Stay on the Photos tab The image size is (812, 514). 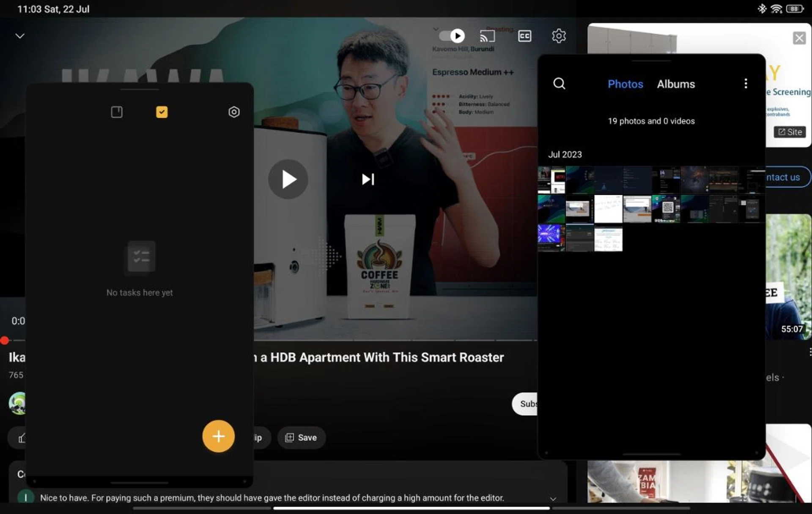click(625, 84)
